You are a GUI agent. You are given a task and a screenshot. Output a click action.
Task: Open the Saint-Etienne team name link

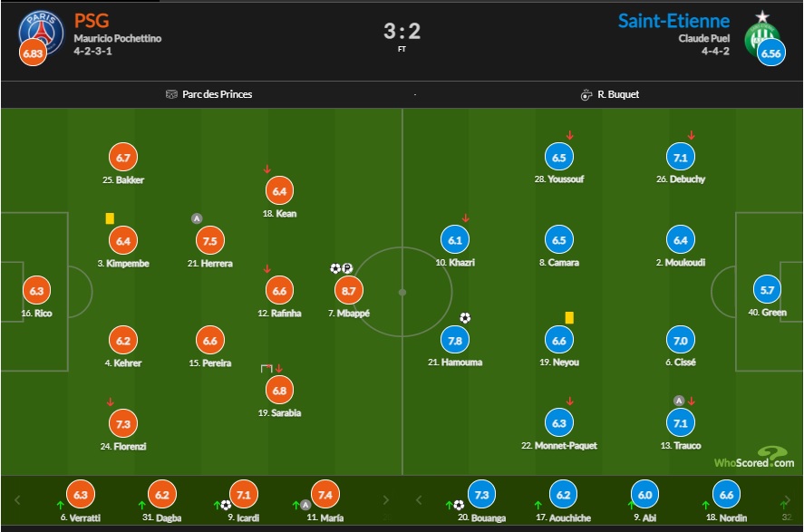(673, 21)
